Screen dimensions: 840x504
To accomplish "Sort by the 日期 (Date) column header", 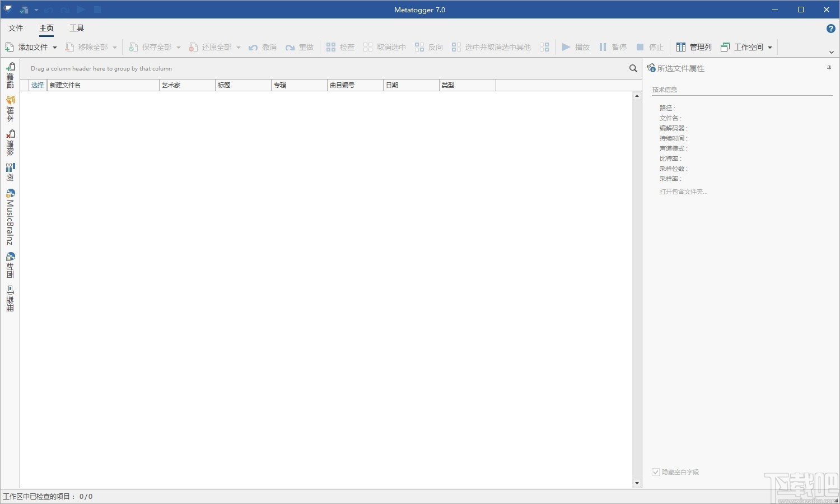I will pos(411,85).
